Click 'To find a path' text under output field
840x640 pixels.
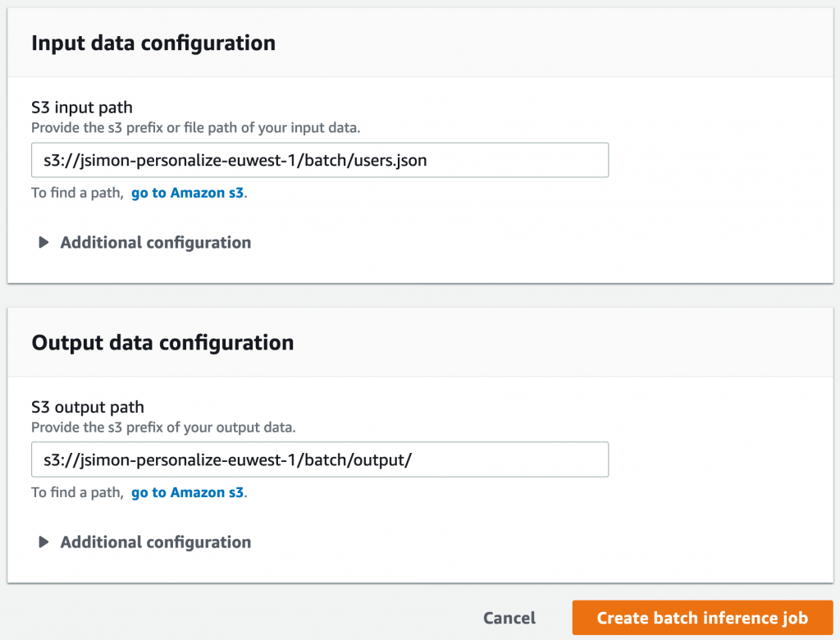pos(76,493)
